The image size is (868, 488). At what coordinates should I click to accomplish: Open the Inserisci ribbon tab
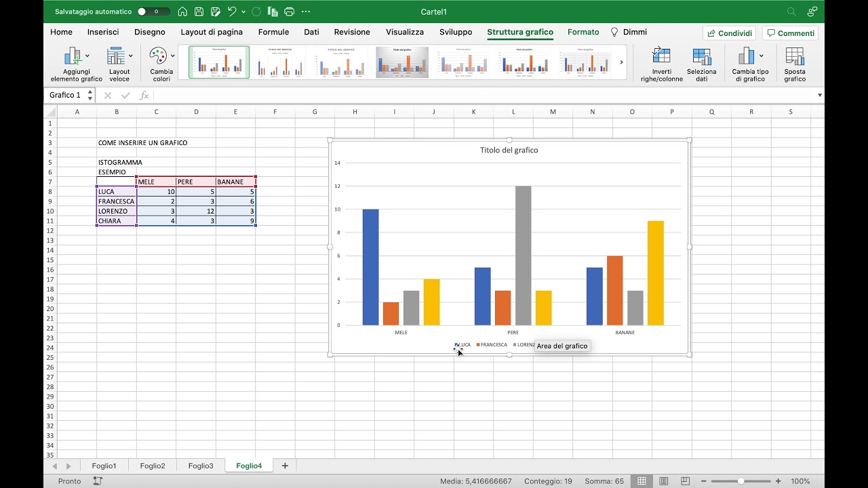103,32
